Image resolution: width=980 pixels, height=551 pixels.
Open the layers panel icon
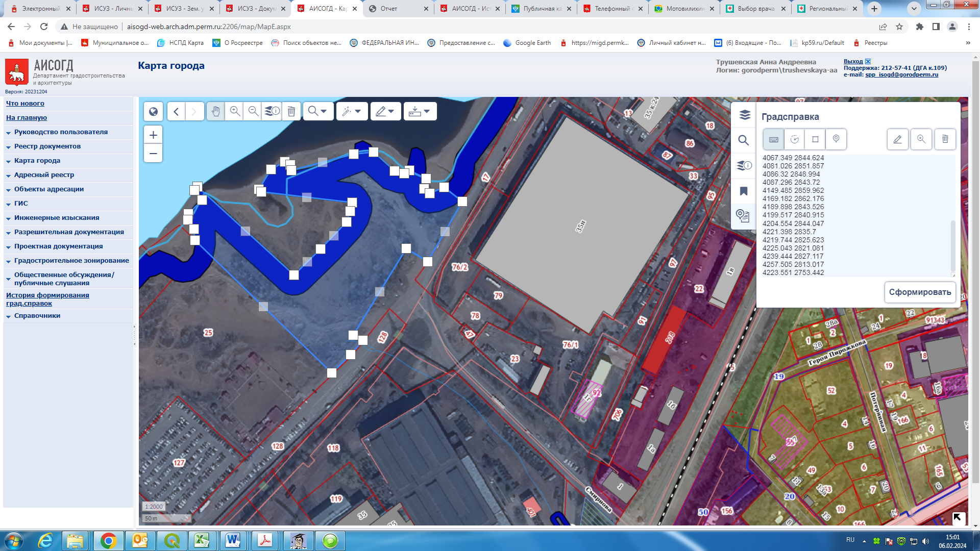[744, 115]
